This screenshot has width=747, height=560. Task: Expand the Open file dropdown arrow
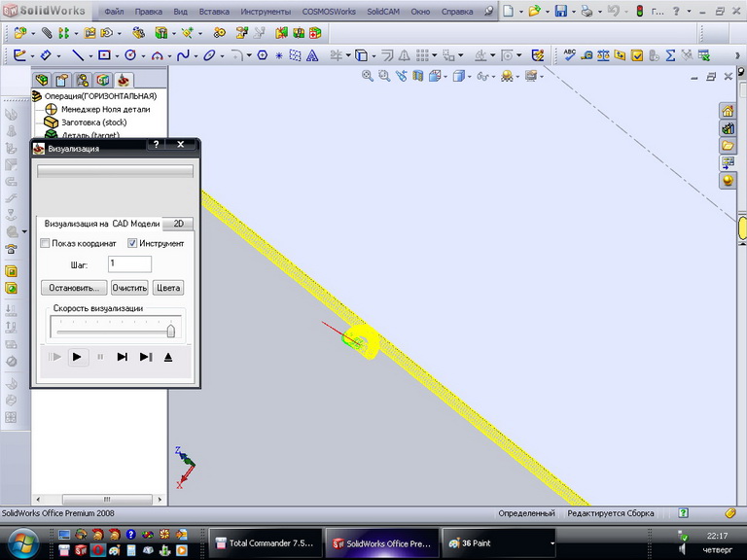coord(547,12)
